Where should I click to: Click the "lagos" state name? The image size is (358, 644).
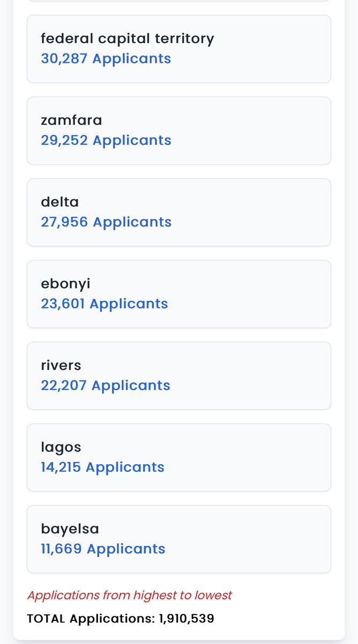pyautogui.click(x=61, y=448)
